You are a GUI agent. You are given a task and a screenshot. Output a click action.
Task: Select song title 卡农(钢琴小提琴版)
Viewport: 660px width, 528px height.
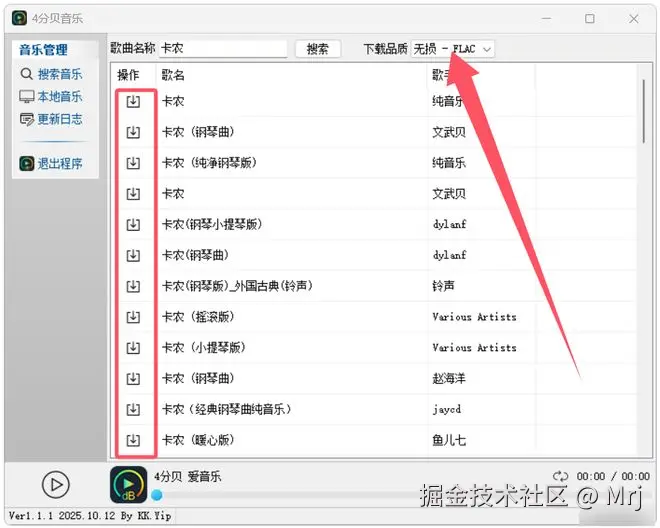212,224
